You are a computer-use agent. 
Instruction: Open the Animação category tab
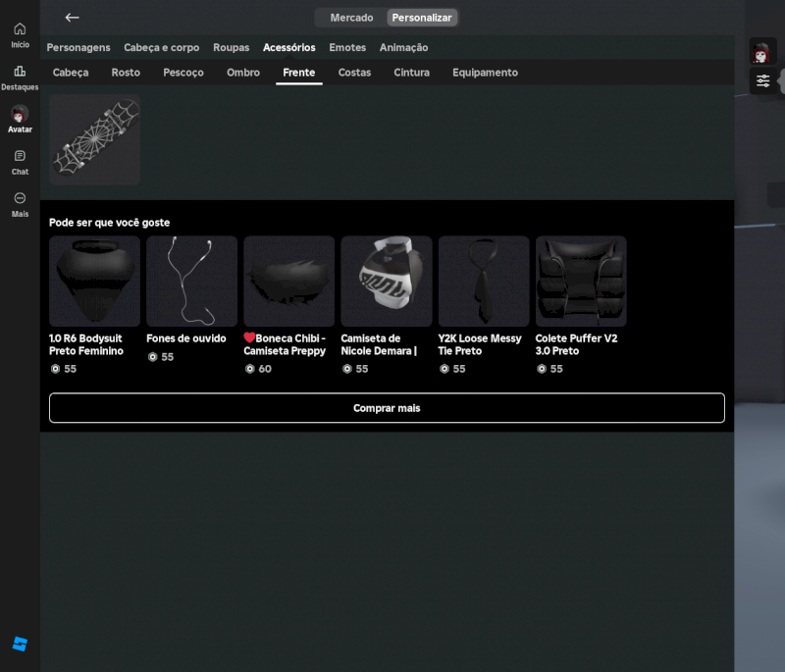click(403, 47)
